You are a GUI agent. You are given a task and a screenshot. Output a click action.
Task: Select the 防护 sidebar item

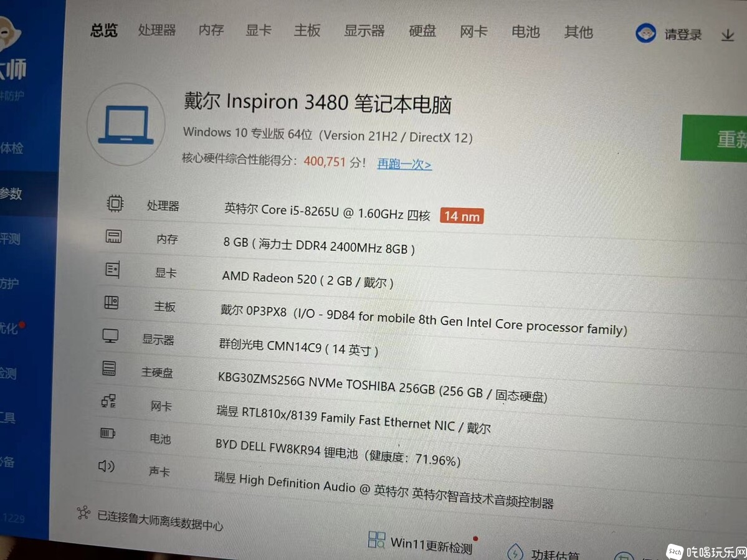click(x=9, y=284)
